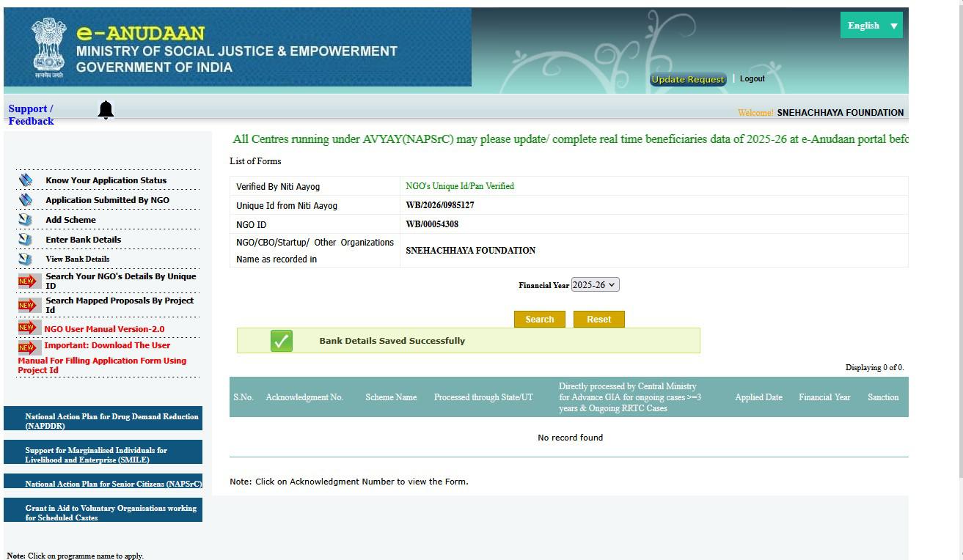Click the note about clicking Acknowledgment Number
963x560 pixels.
[x=349, y=482]
